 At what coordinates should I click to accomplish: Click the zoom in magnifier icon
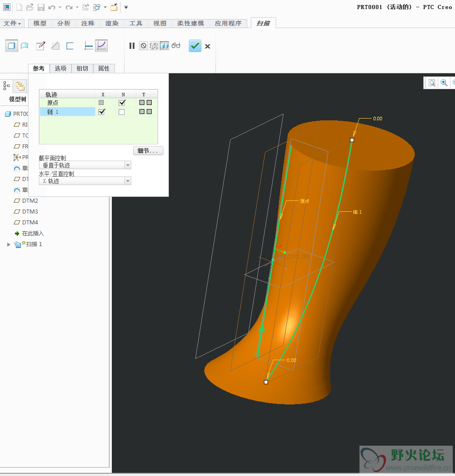(x=444, y=83)
